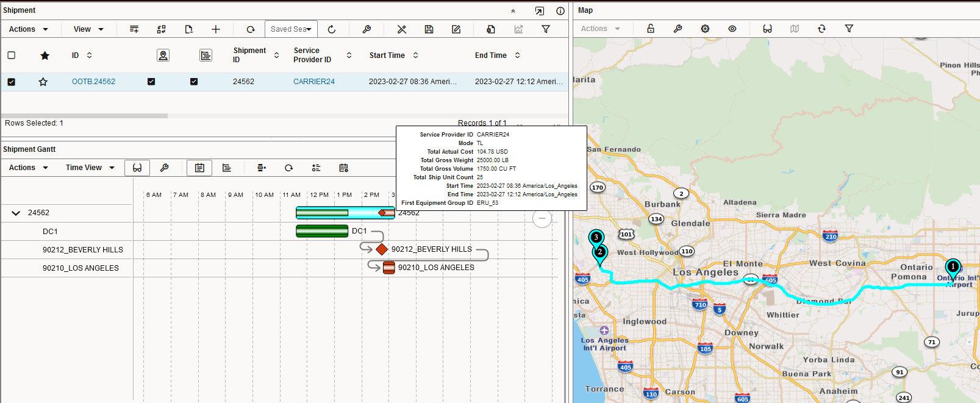The width and height of the screenshot is (980, 403).
Task: Click the red diamond marker for Beverly Hills stop
Action: (382, 249)
